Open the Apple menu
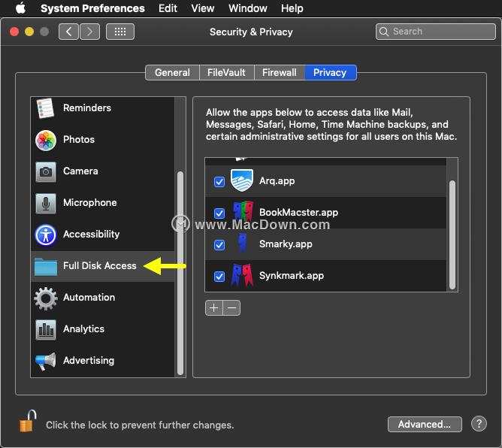The height and width of the screenshot is (448, 502). [x=21, y=8]
